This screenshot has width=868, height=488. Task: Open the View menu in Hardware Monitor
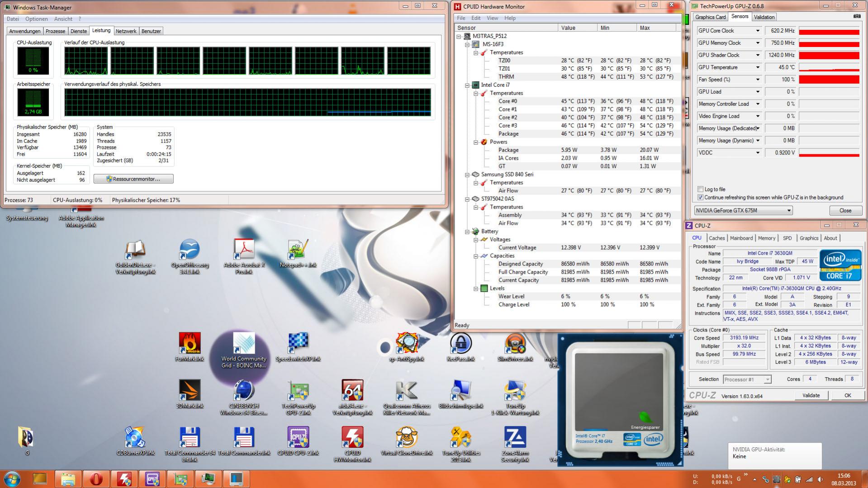tap(492, 18)
